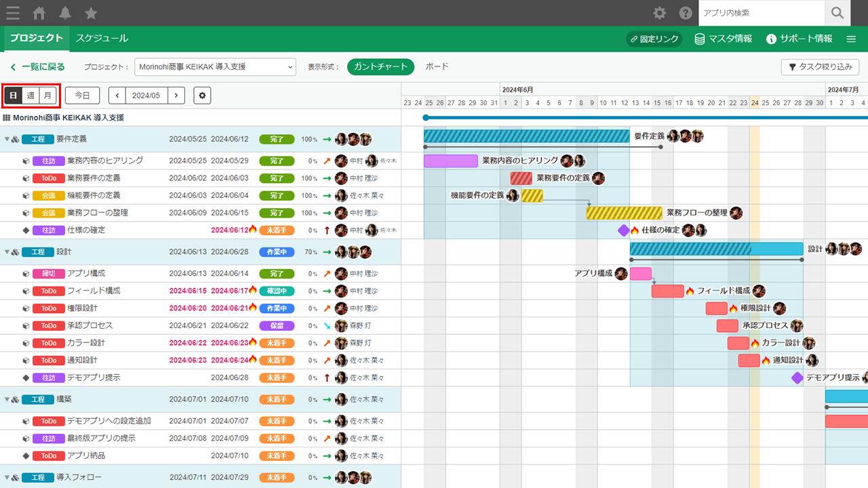Open the project selection dropdown
868x488 pixels.
[216, 67]
